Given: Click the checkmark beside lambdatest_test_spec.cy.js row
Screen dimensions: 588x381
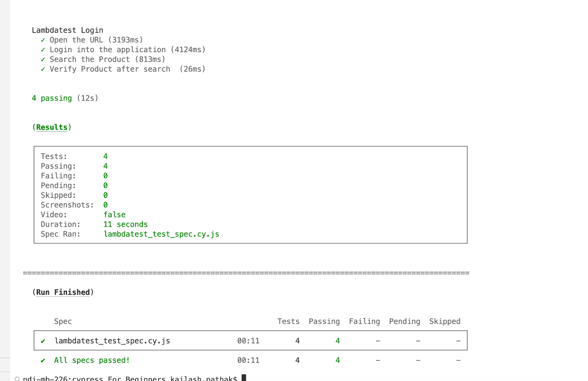Looking at the screenshot, I should click(x=43, y=341).
